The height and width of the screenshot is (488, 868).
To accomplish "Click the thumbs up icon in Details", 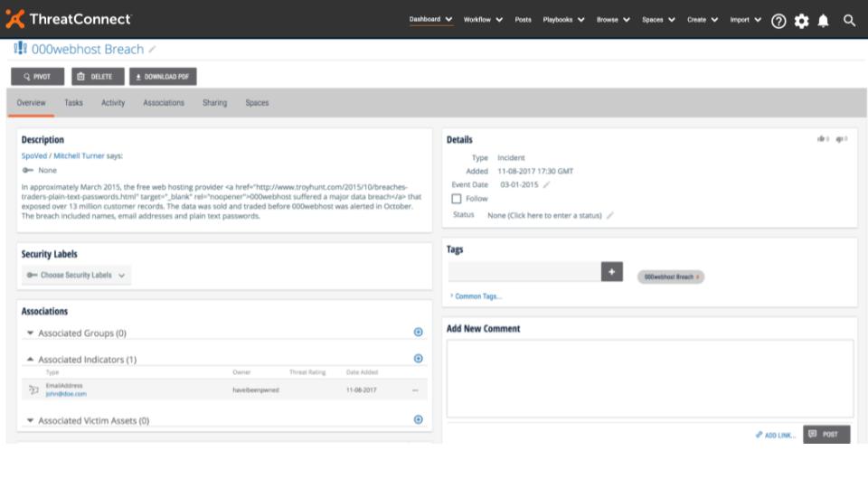I will pyautogui.click(x=823, y=139).
